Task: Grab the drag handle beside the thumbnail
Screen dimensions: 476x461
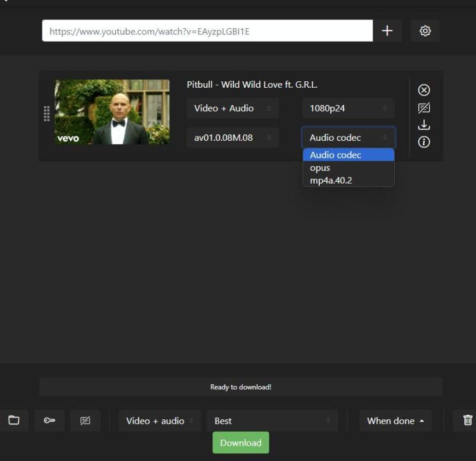Action: 47,113
